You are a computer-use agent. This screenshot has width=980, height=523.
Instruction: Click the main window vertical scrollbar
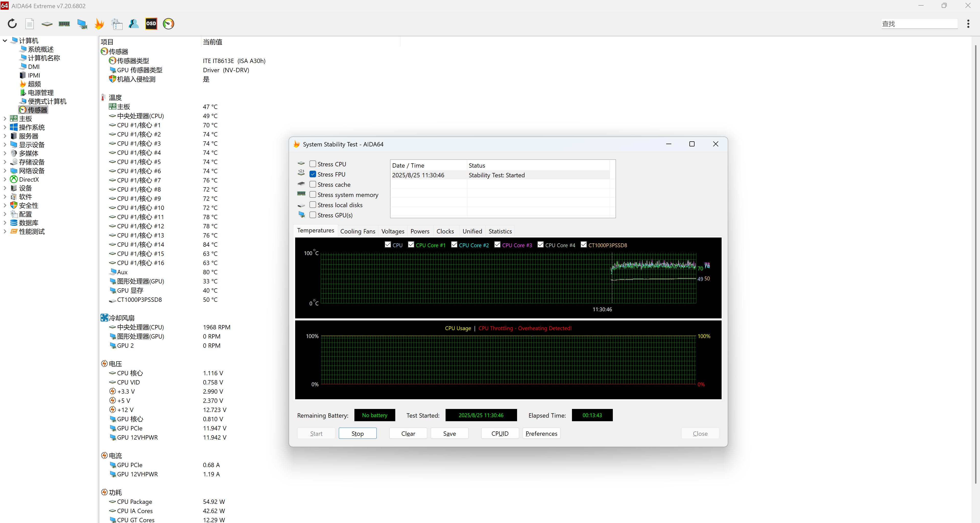coord(975,264)
